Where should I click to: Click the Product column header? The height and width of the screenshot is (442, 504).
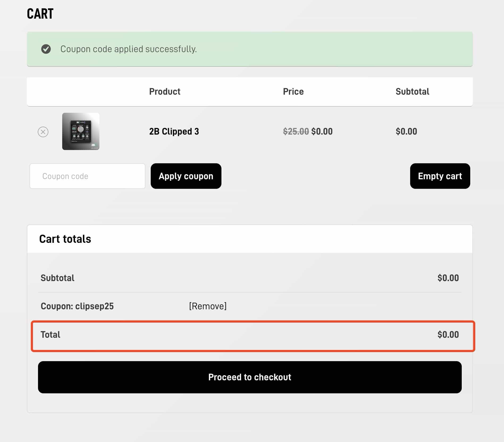point(165,91)
